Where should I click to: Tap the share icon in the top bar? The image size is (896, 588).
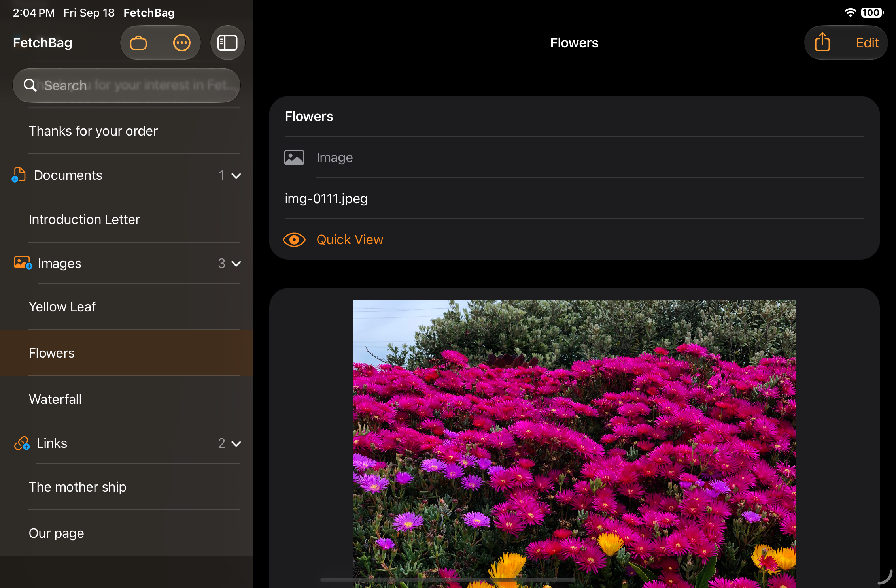coord(822,42)
